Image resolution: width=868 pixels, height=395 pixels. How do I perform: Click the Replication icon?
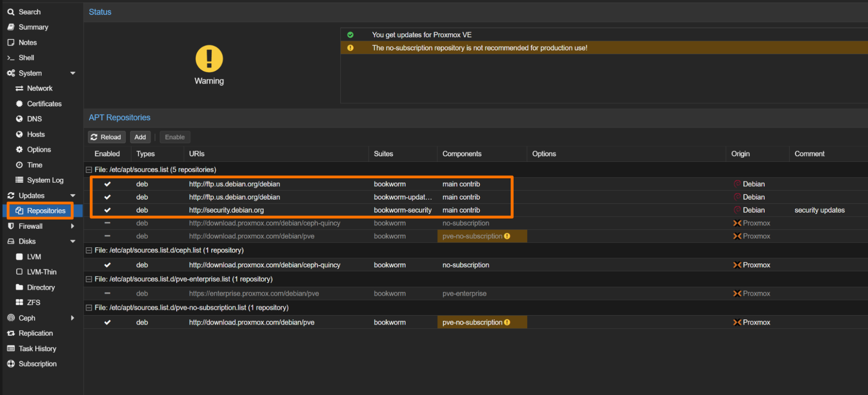point(11,333)
